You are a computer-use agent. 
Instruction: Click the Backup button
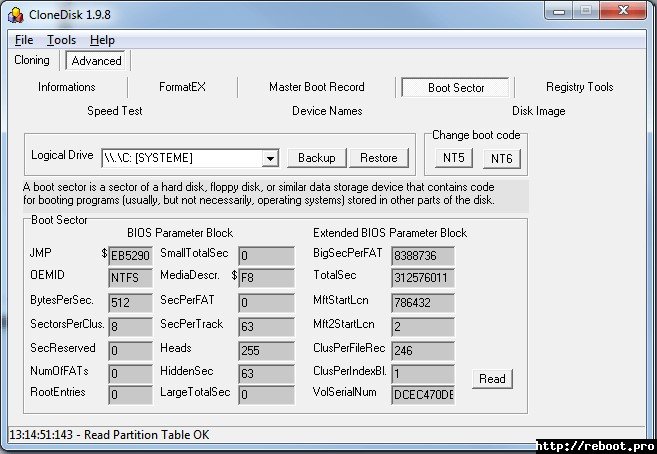click(x=317, y=158)
